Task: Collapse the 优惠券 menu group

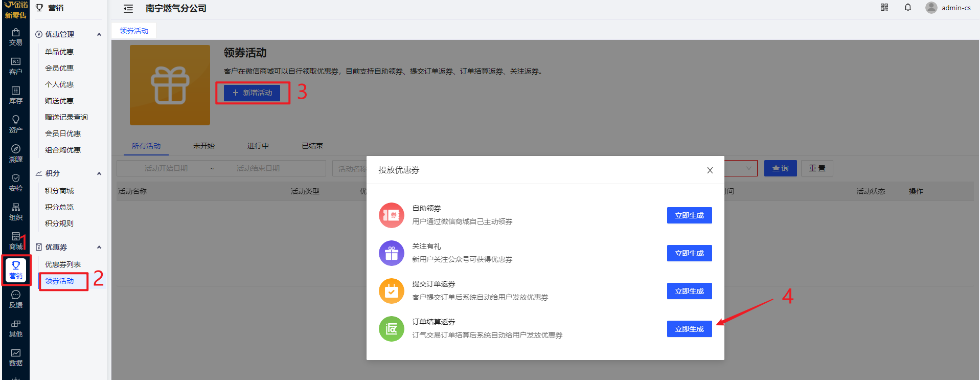Action: pos(99,248)
